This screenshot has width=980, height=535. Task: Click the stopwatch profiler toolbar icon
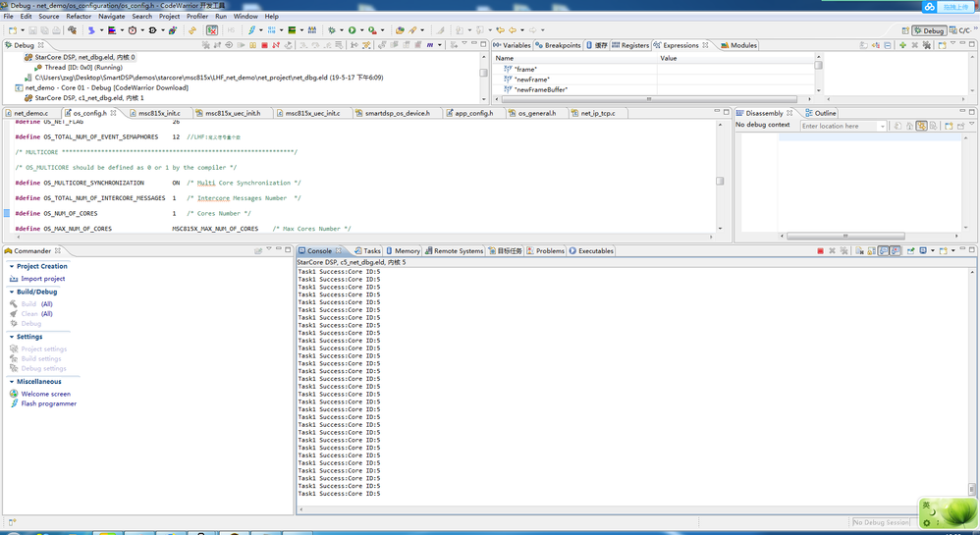[x=133, y=30]
